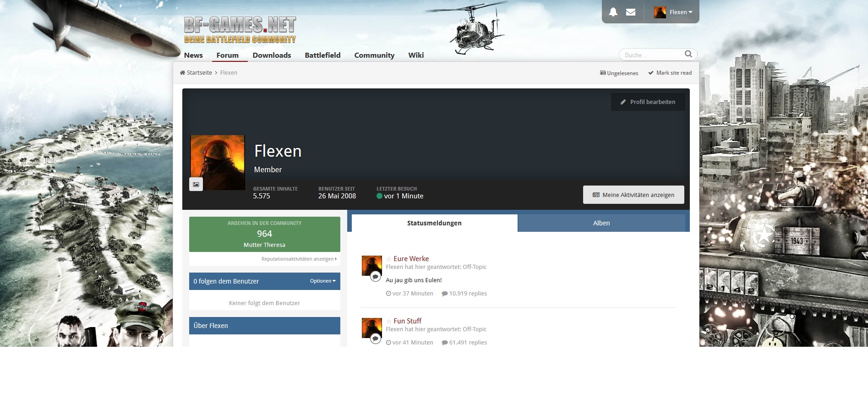Open the Community menu

click(374, 55)
